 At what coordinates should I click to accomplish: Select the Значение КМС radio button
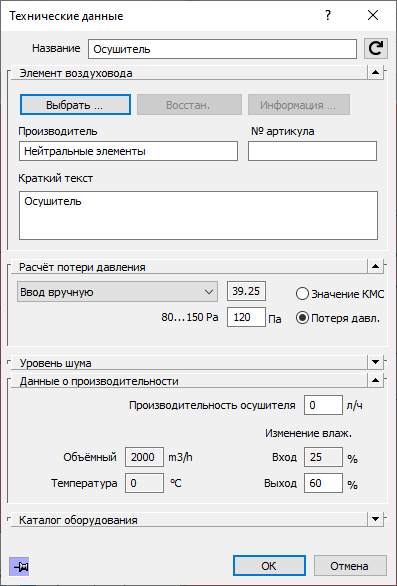point(302,294)
